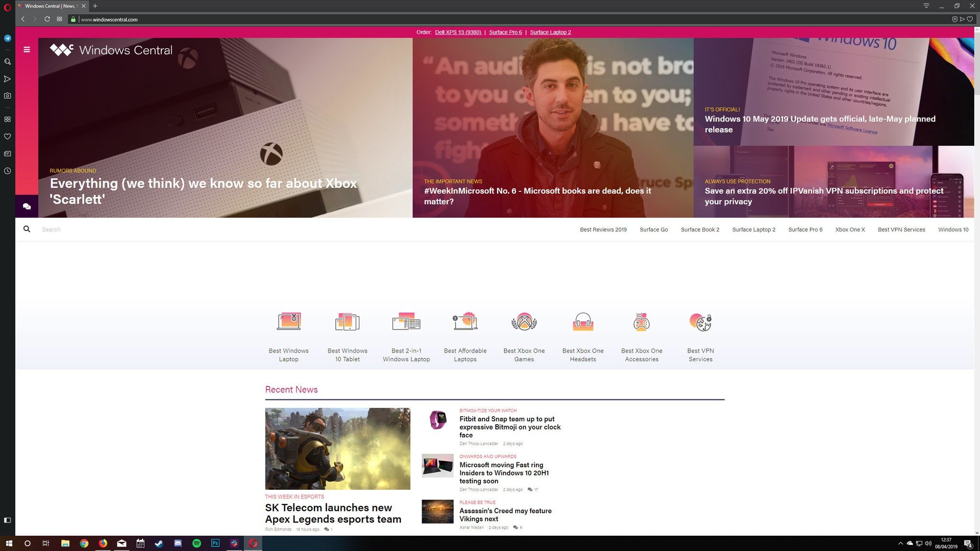View site security padlock info
Viewport: 980px width, 551px height.
(x=73, y=20)
